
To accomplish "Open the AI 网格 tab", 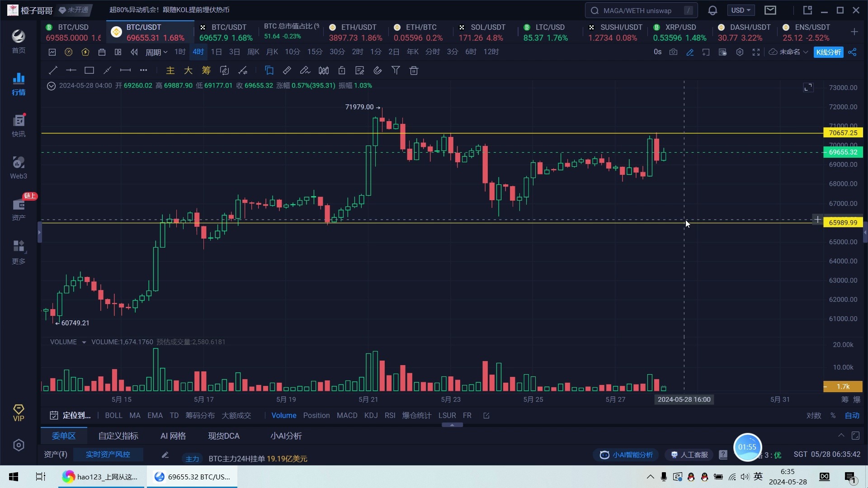I will click(x=173, y=436).
